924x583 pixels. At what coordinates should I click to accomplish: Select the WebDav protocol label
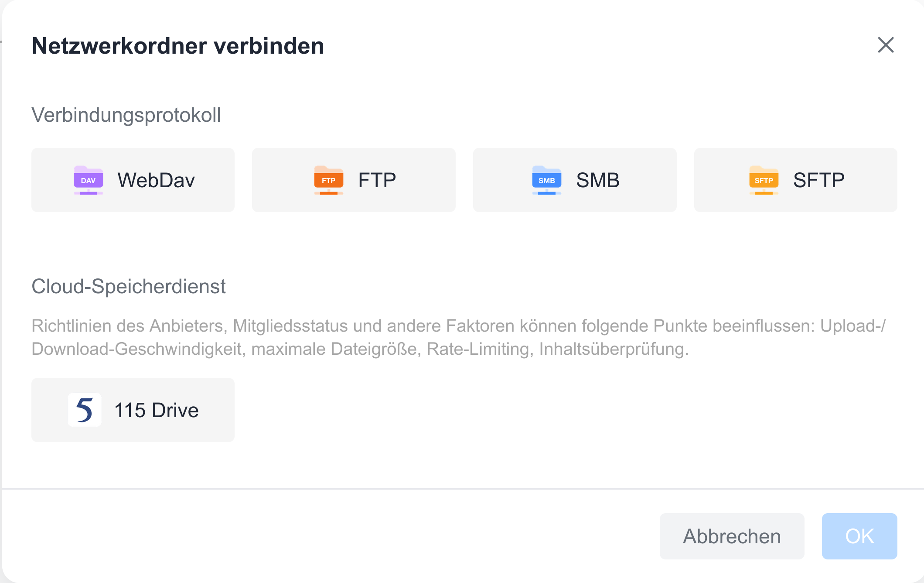pyautogui.click(x=156, y=180)
